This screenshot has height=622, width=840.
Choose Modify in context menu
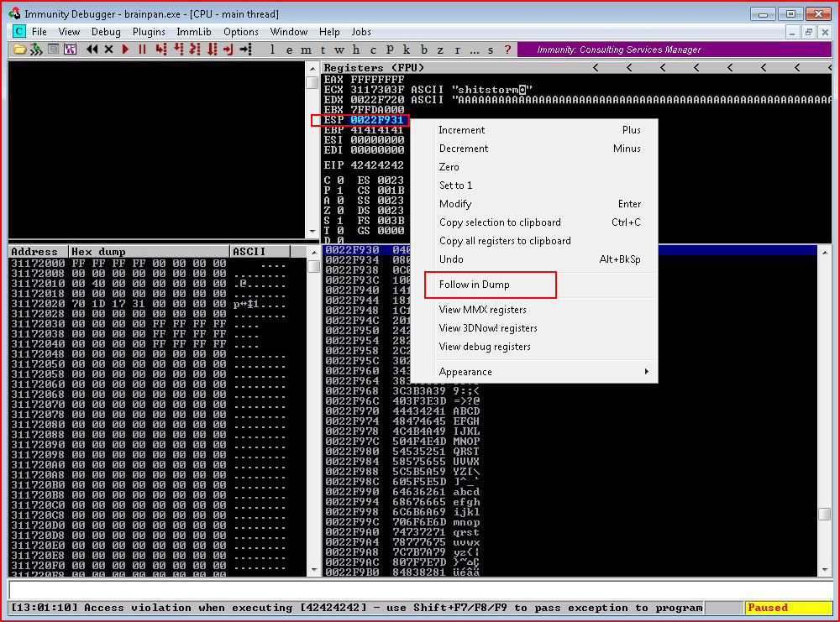(x=534, y=204)
